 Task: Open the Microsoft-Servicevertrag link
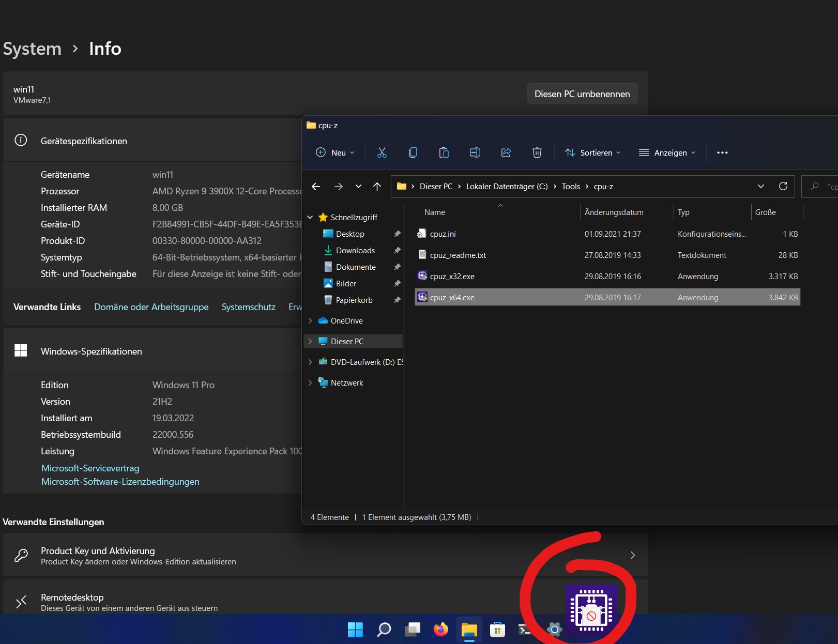tap(90, 468)
